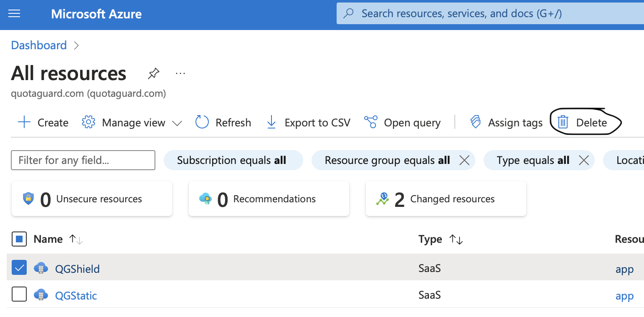The height and width of the screenshot is (317, 644).
Task: Check the QGStatic row checkbox
Action: tap(19, 294)
